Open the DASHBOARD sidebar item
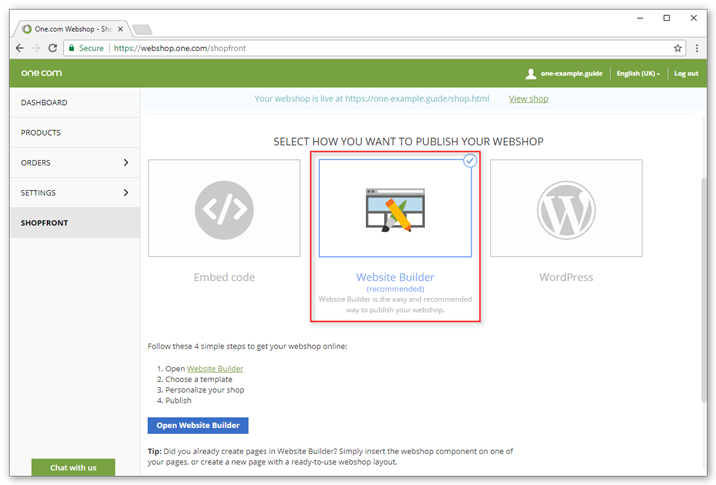This screenshot has width=716, height=485. point(75,103)
